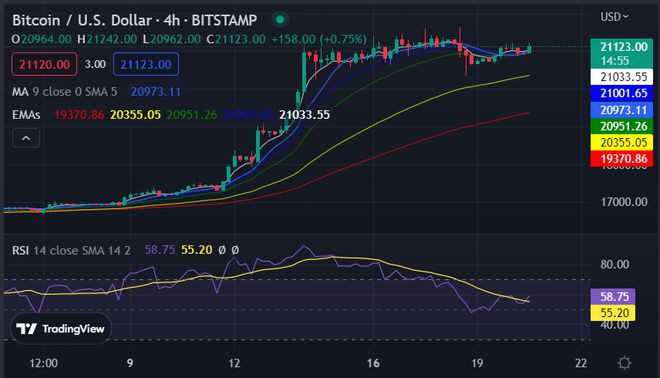Click the green 20951.26 price label
Image resolution: width=660 pixels, height=378 pixels.
click(x=622, y=126)
